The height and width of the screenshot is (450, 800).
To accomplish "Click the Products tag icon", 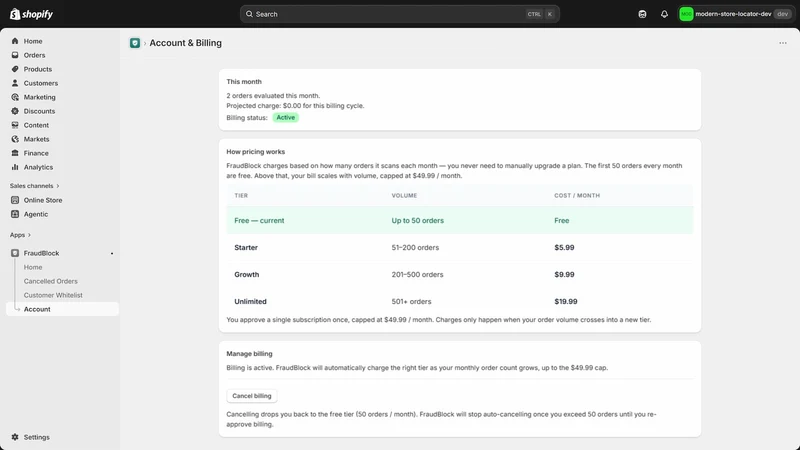I will [15, 69].
